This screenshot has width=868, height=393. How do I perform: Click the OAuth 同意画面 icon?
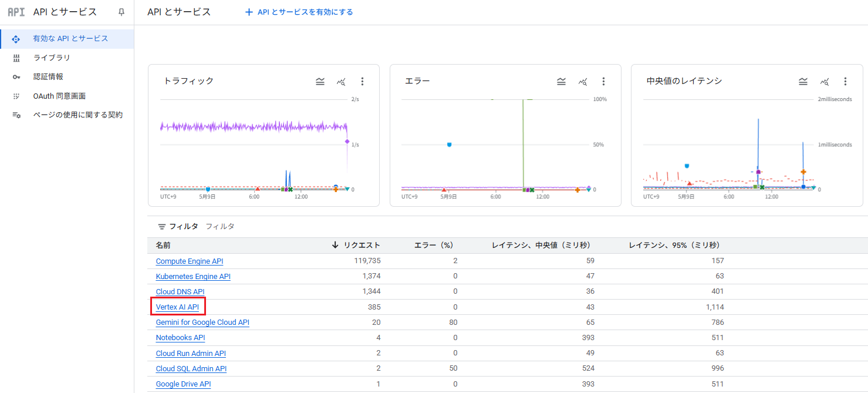point(16,96)
